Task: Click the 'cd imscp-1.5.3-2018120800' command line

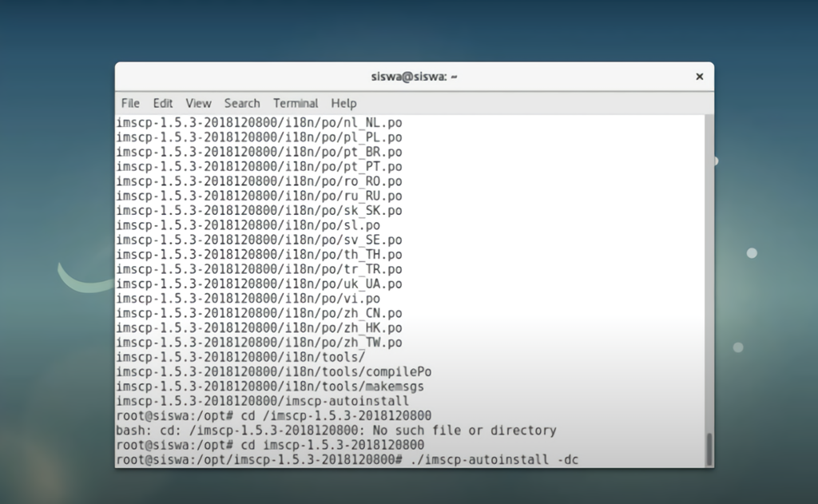Action: [270, 445]
